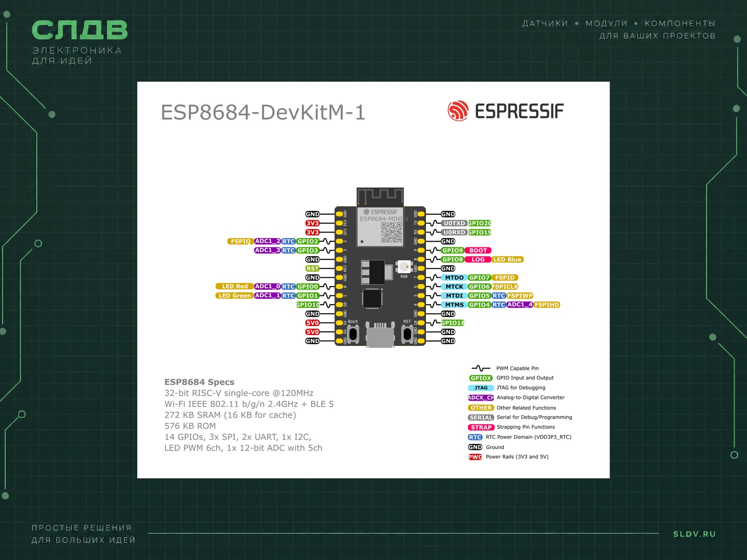Click the LED Blue label
This screenshot has height=560, width=747.
tap(507, 259)
